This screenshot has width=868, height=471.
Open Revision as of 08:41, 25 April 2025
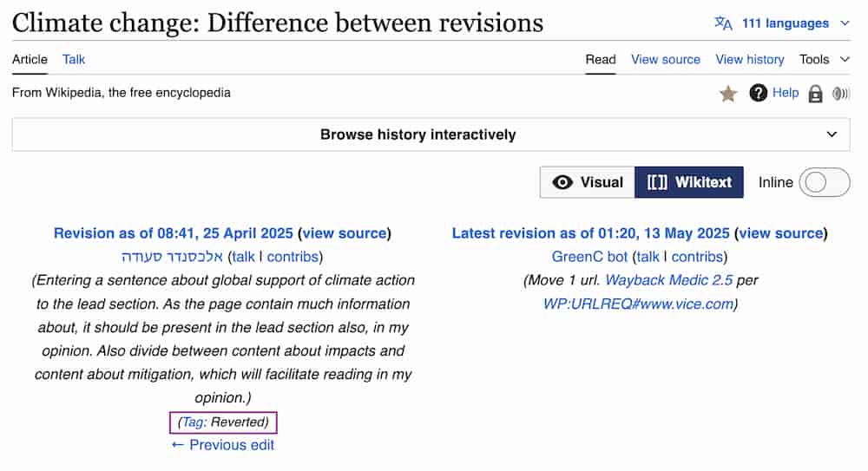pos(174,233)
